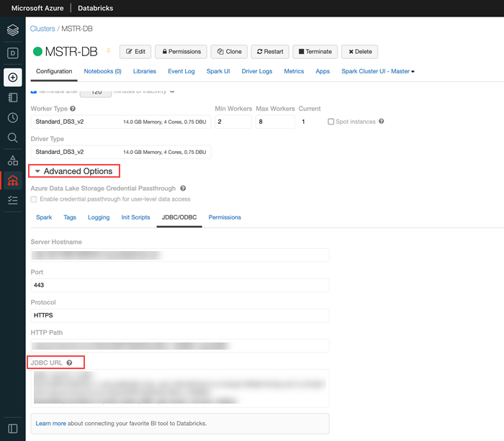Toggle Terminate after inactivity checkbox
This screenshot has width=504, height=441.
(33, 91)
